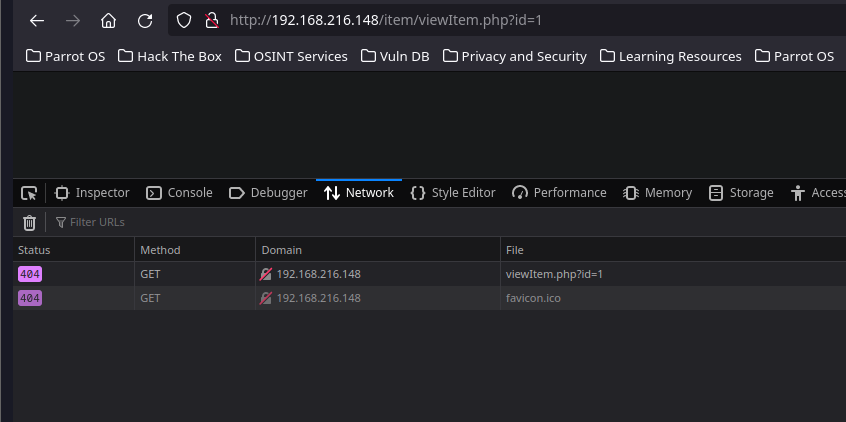Click the tracking protection shield icon

(184, 21)
